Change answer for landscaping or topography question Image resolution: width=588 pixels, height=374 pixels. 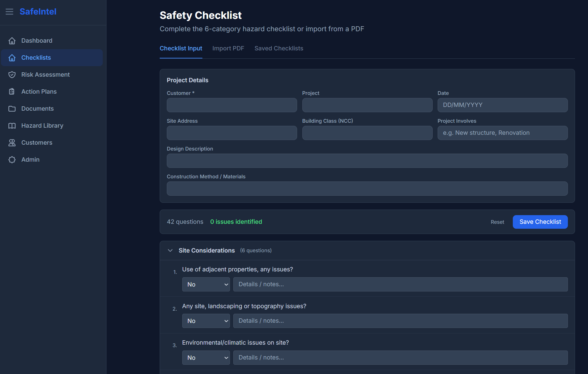(206, 321)
